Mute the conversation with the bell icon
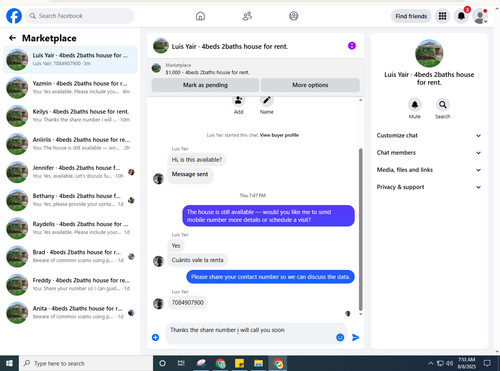 click(x=415, y=105)
